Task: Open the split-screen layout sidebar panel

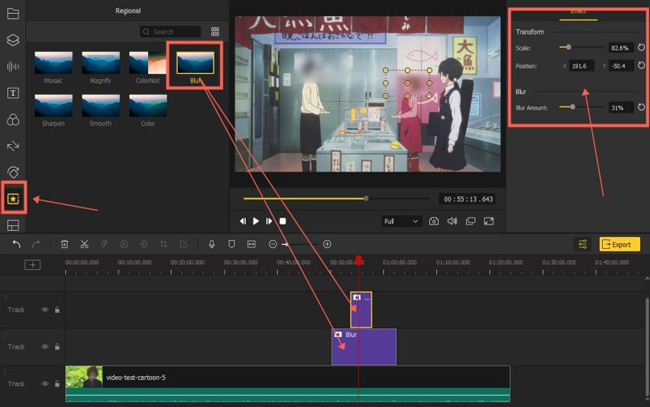Action: [x=13, y=225]
